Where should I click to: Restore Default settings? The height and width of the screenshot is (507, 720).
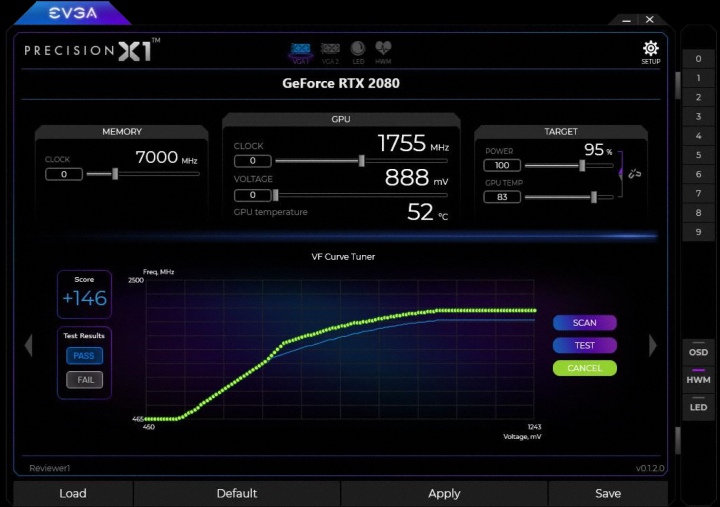pyautogui.click(x=237, y=494)
